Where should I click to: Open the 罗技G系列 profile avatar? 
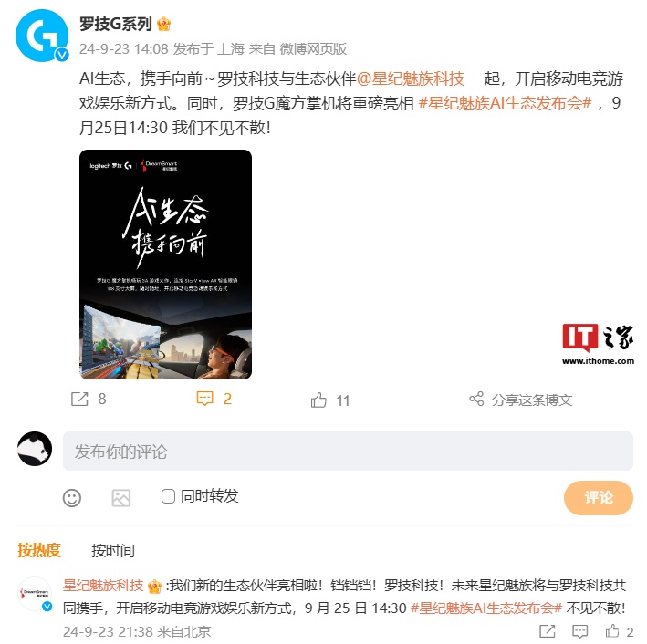42,36
